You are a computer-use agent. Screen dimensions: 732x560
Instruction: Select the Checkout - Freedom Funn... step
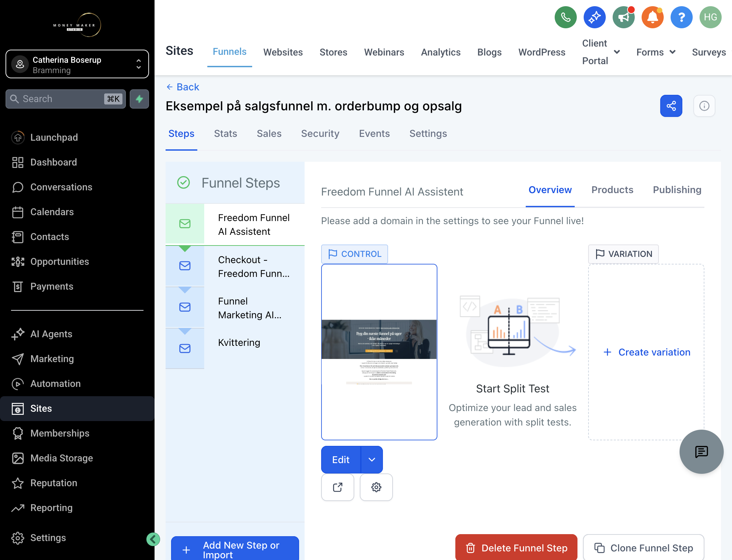click(x=235, y=266)
